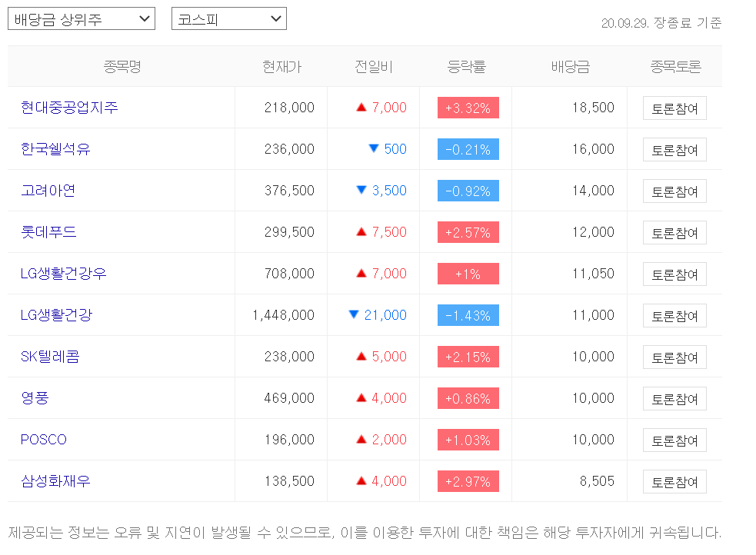Click the 배당금 column header

[571, 66]
